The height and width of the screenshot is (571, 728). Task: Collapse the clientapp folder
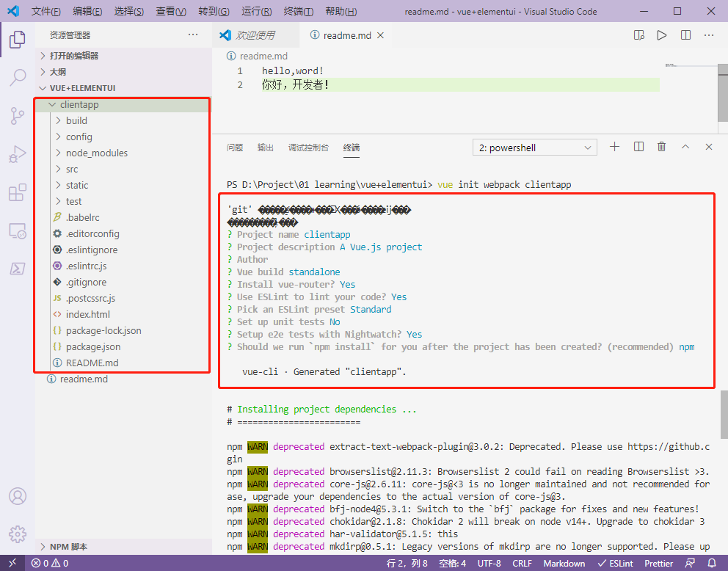click(124, 104)
